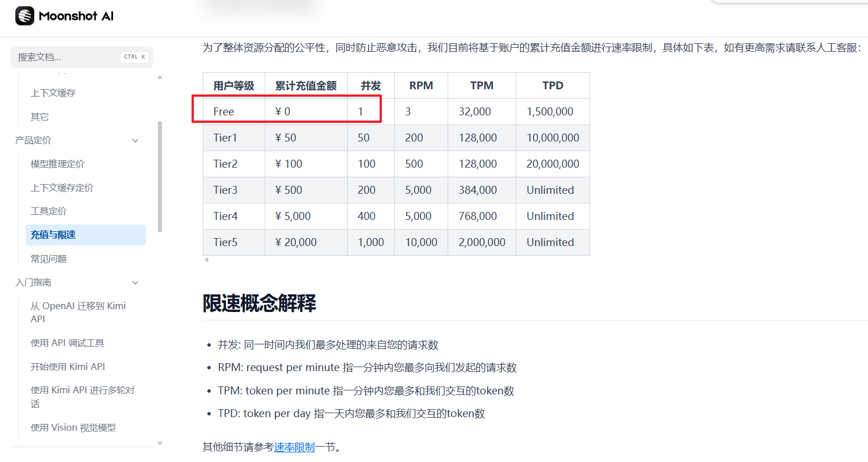This screenshot has height=462, width=868.
Task: Click the 并发 definition bullet
Action: click(328, 345)
